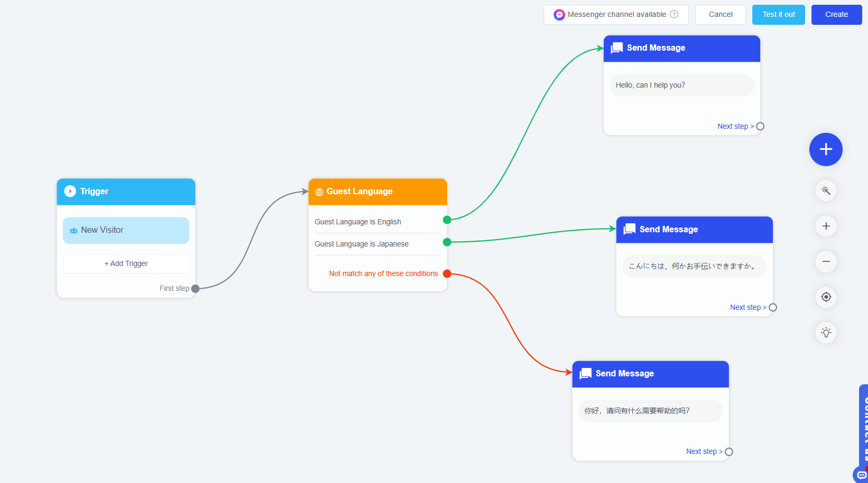Click the Next step connector of English message
Screen dimensions: 868x483
tap(760, 126)
